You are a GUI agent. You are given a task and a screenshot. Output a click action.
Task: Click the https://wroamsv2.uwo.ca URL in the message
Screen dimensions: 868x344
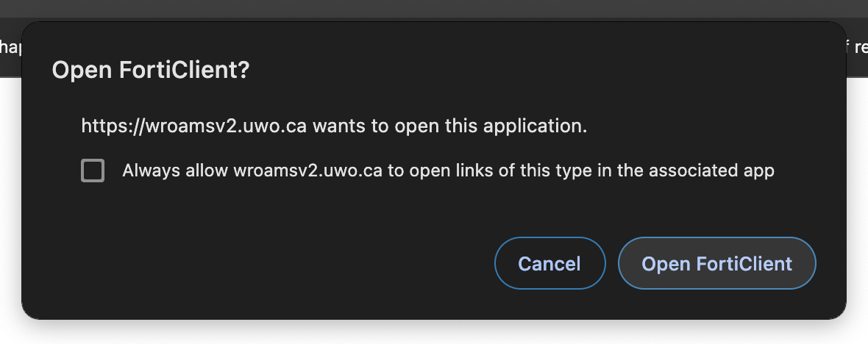coord(193,126)
